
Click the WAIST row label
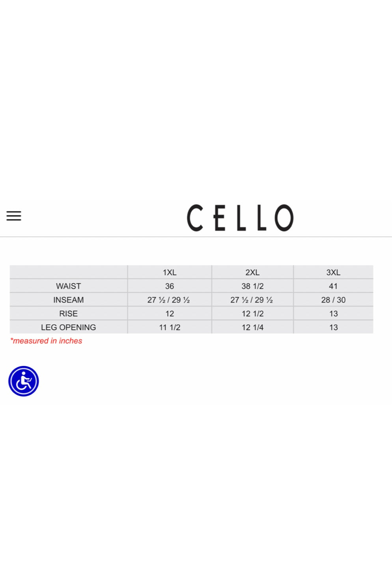point(68,286)
